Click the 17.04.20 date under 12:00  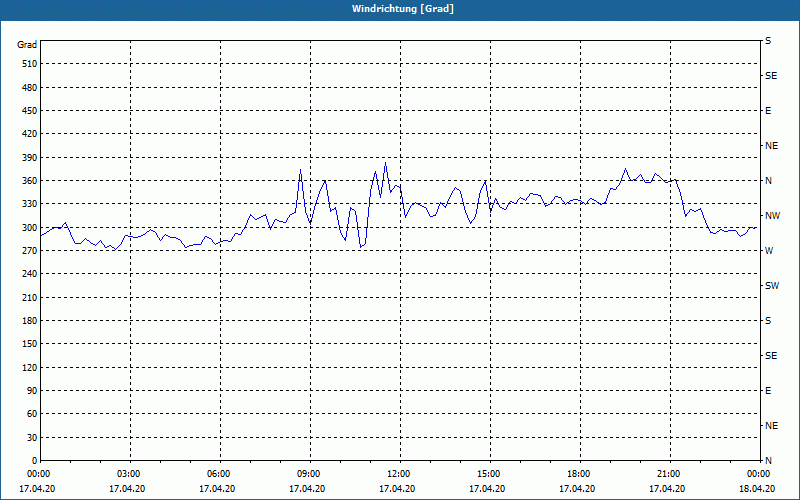tap(397, 489)
